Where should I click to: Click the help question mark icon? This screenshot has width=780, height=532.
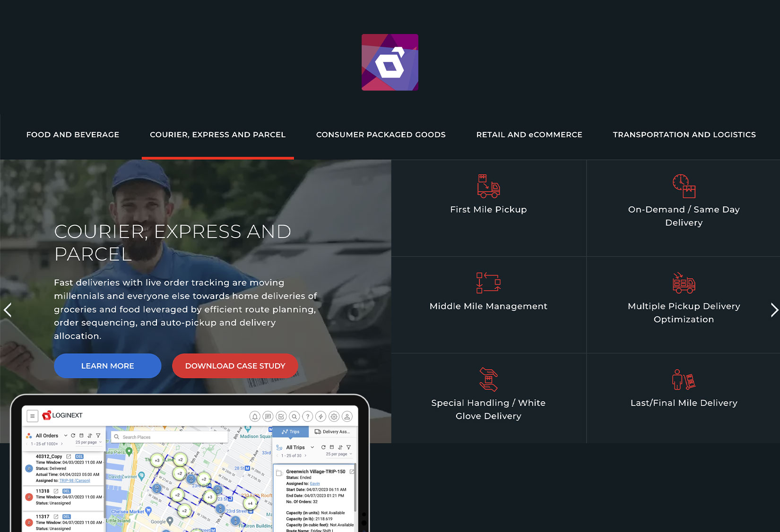308,417
